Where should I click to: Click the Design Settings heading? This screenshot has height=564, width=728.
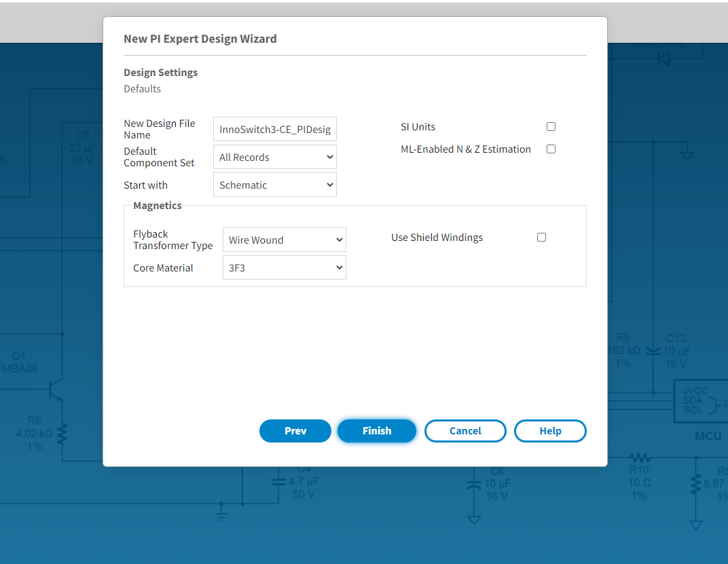point(161,73)
